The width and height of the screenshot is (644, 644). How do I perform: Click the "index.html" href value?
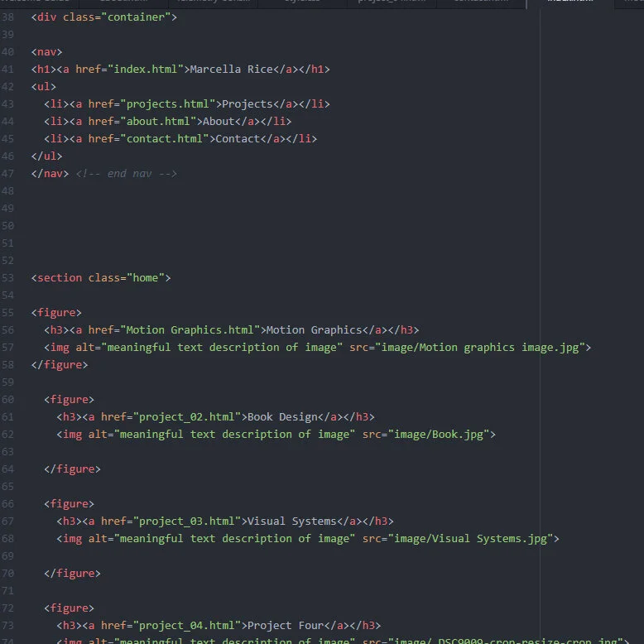point(146,70)
